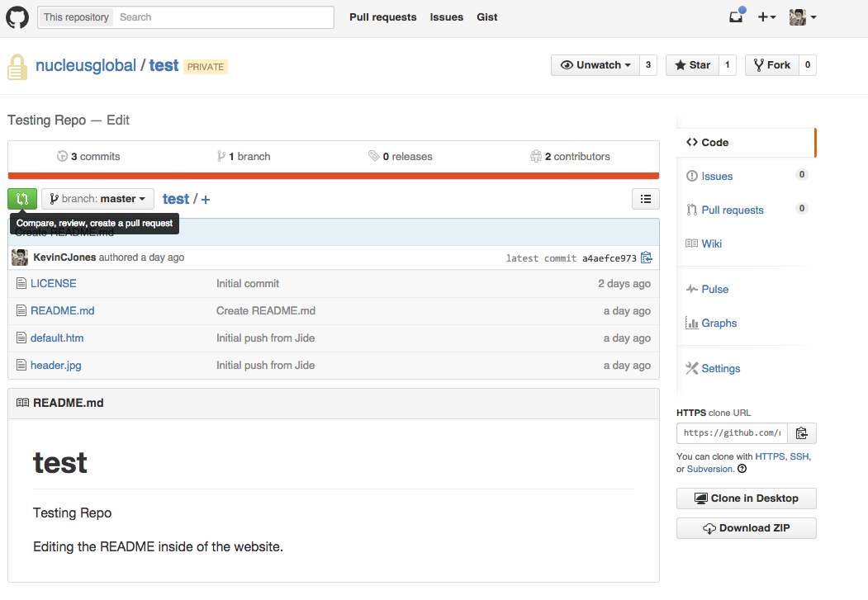Screen dimensions: 868x600
Task: Click the LICENSE file icon
Action: (21, 284)
